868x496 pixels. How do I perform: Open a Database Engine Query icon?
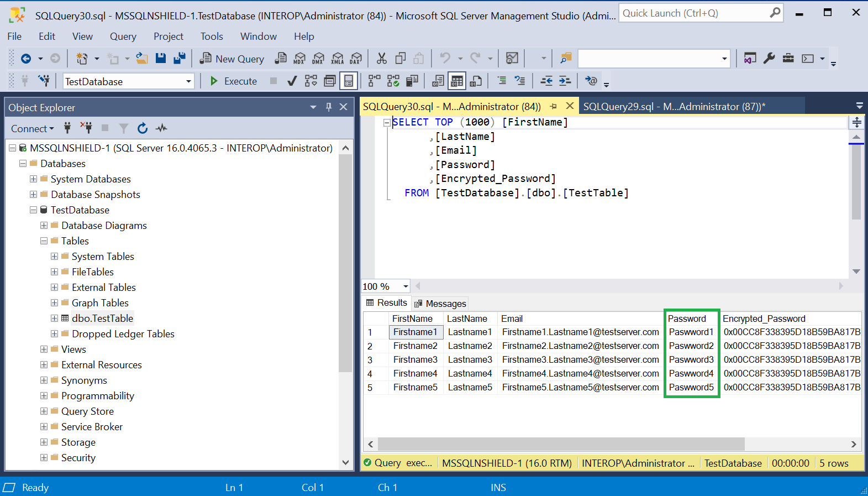(281, 58)
